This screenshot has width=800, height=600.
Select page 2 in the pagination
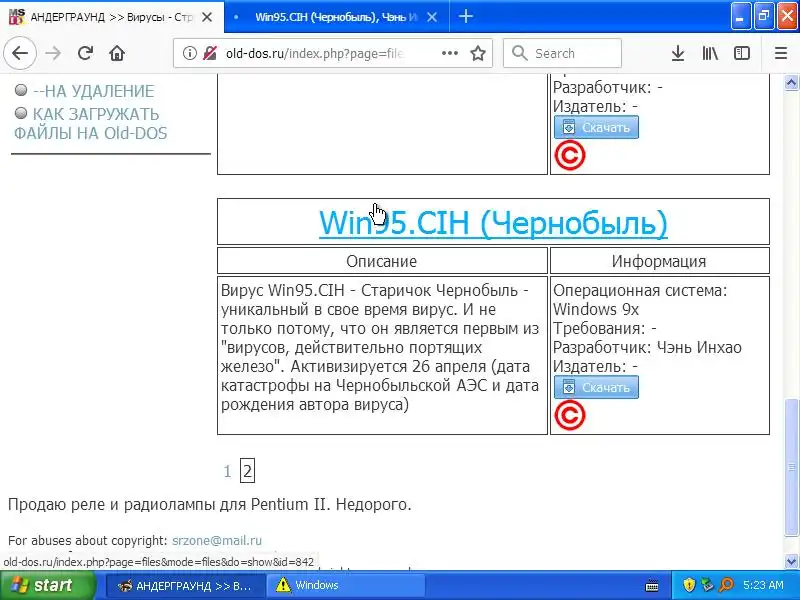click(247, 471)
